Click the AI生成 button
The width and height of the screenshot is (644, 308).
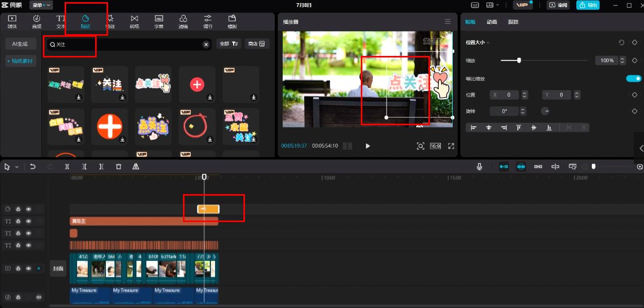(x=20, y=44)
